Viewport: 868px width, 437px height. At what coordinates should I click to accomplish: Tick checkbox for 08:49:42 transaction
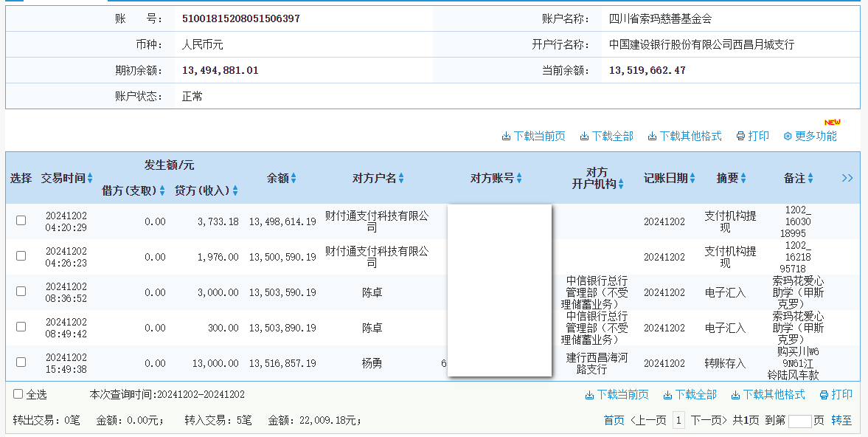coord(21,327)
